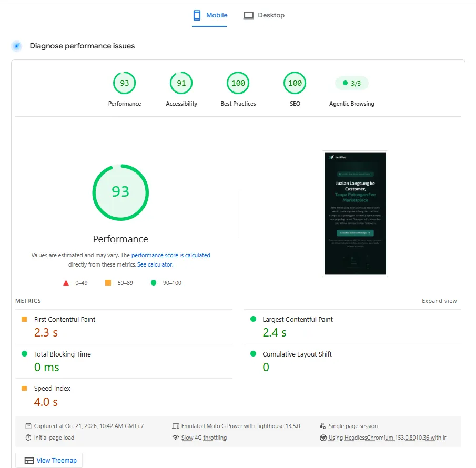This screenshot has height=468, width=476.
Task: Click the METRICS section heading
Action: pos(28,301)
